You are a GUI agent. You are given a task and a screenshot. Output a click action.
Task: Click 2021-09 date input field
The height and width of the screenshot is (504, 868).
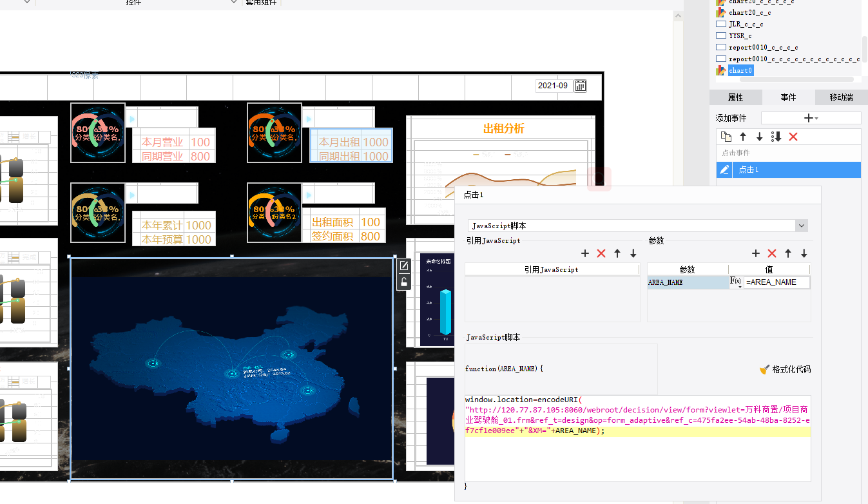(x=554, y=86)
